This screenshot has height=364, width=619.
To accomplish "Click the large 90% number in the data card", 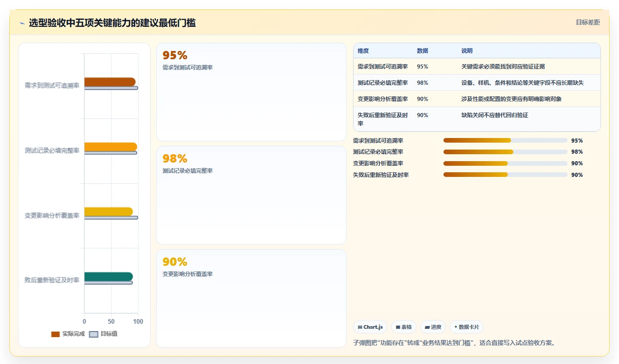I will [175, 262].
